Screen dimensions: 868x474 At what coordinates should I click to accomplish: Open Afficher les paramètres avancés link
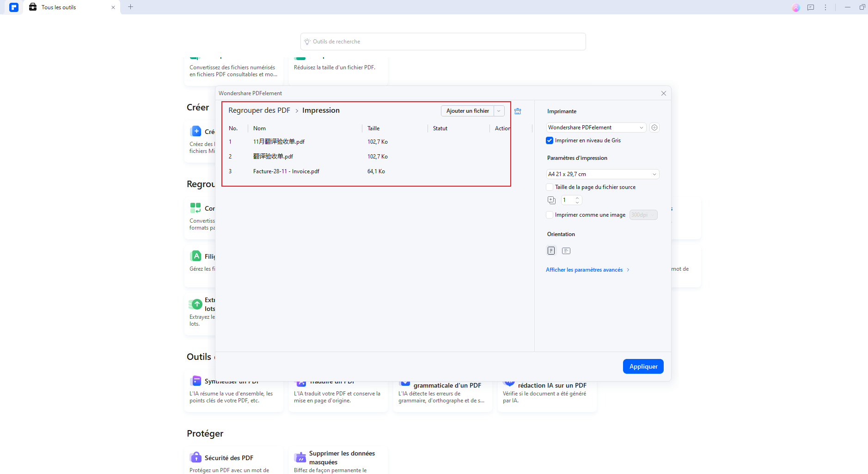point(584,270)
